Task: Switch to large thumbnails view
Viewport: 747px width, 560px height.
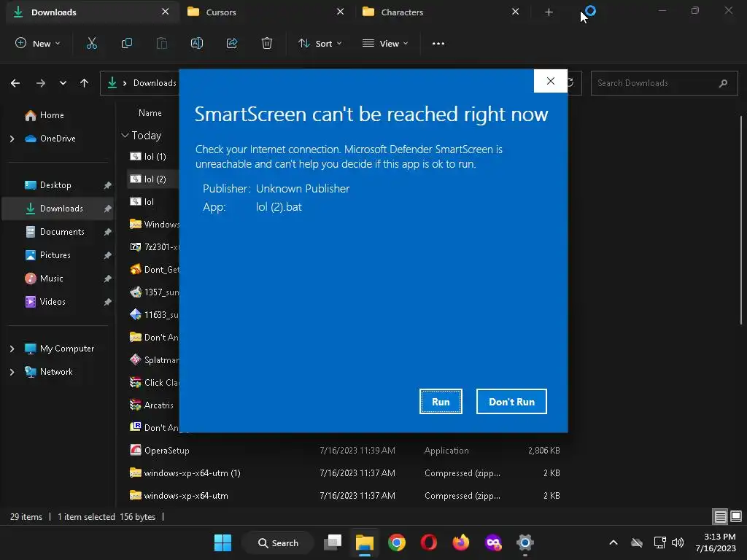Action: [x=736, y=517]
